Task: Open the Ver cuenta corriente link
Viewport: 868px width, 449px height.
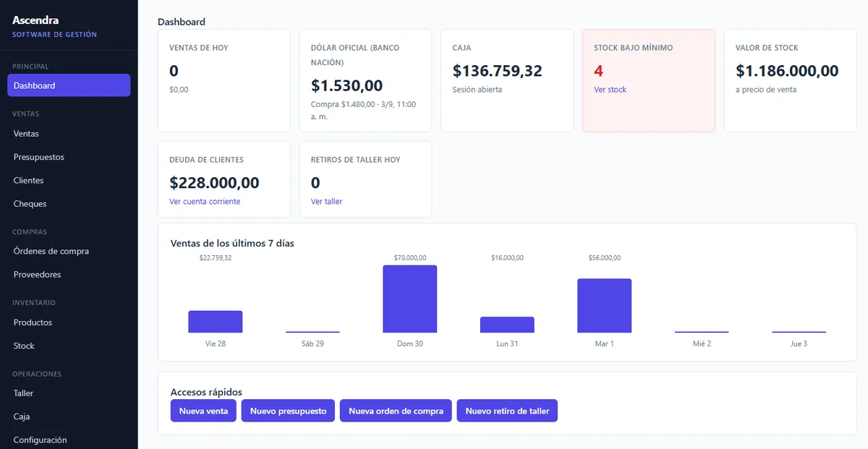Action: click(205, 202)
